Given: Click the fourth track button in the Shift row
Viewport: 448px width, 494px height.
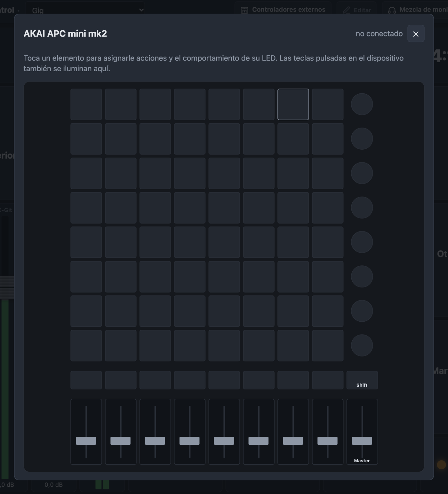Looking at the screenshot, I should click(190, 380).
